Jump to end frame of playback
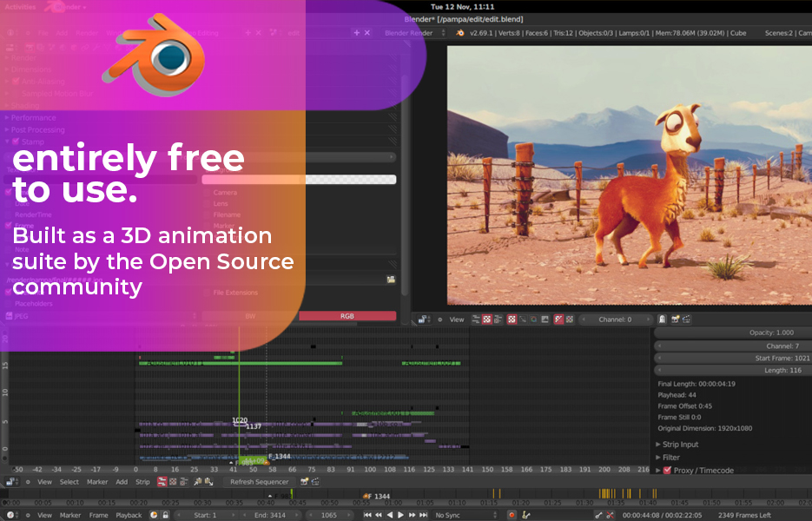This screenshot has width=812, height=521. (x=424, y=515)
